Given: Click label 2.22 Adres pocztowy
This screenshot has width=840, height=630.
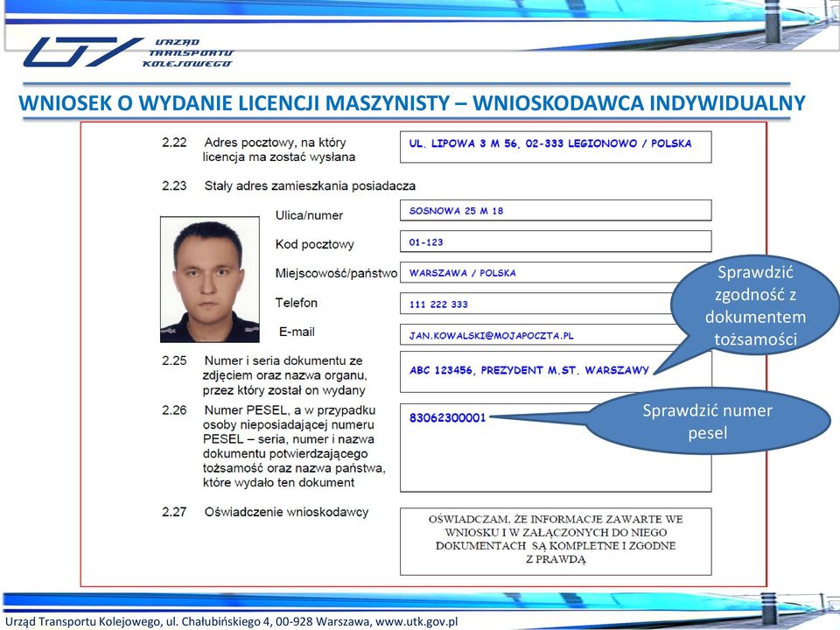Looking at the screenshot, I should tap(259, 150).
